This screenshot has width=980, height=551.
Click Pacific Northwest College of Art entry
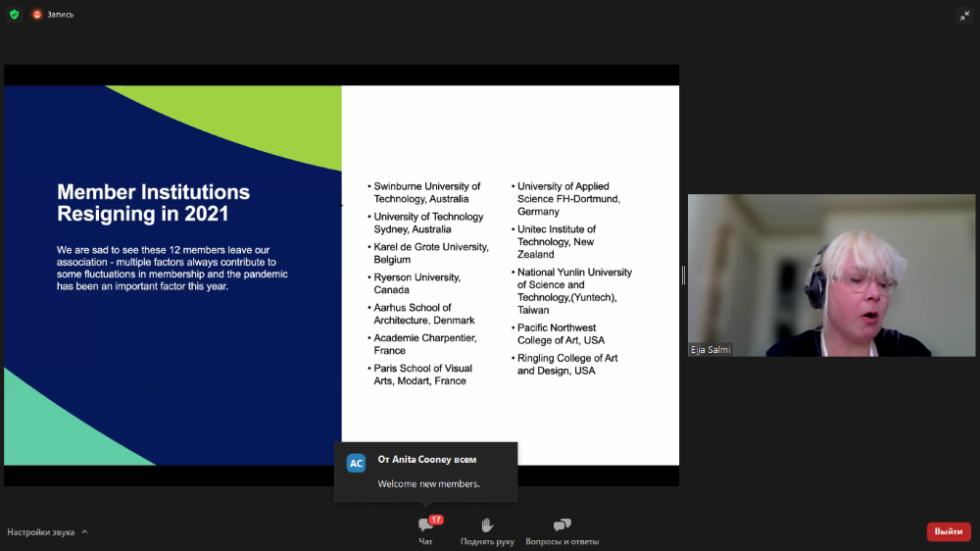tap(561, 334)
